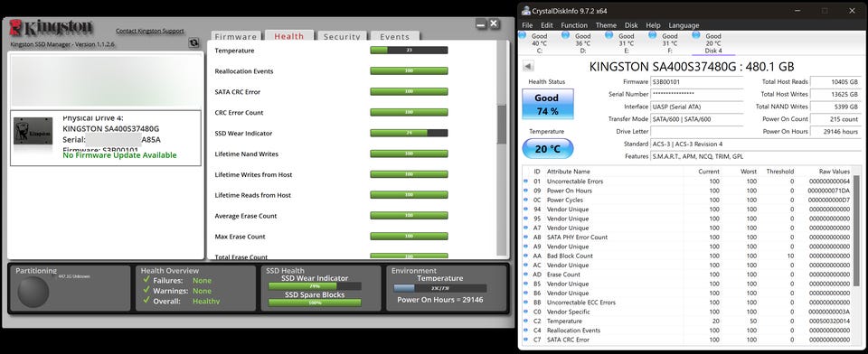Click the Attribute Name column header
Image resolution: width=868 pixels, height=354 pixels.
568,172
